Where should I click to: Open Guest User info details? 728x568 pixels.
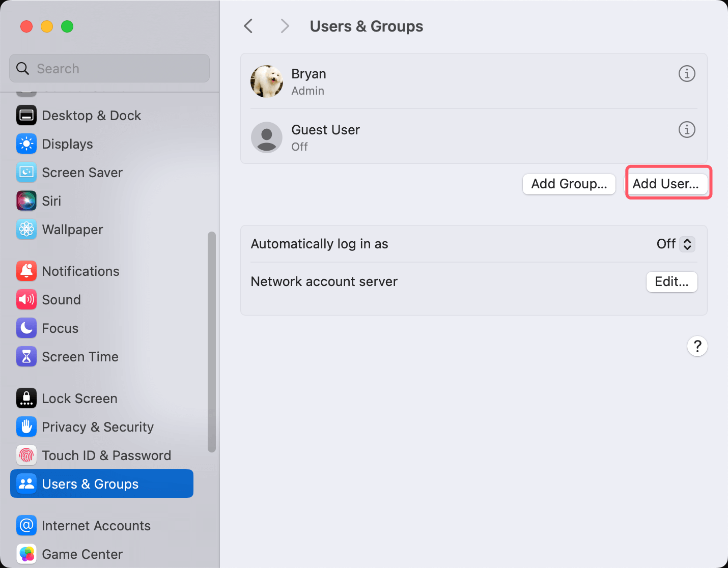tap(687, 130)
